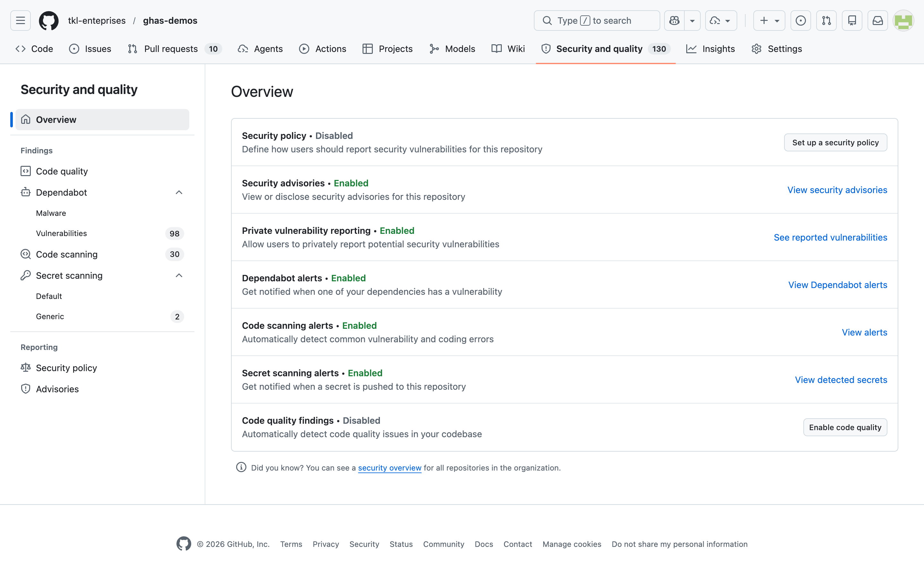
Task: Open the agents dropdown in the top bar
Action: (721, 21)
